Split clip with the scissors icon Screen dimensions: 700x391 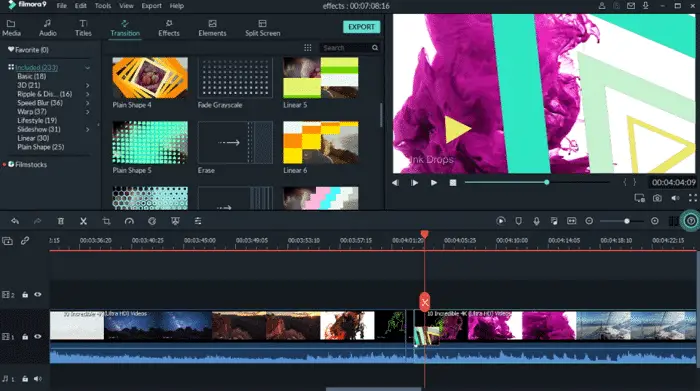tap(83, 221)
